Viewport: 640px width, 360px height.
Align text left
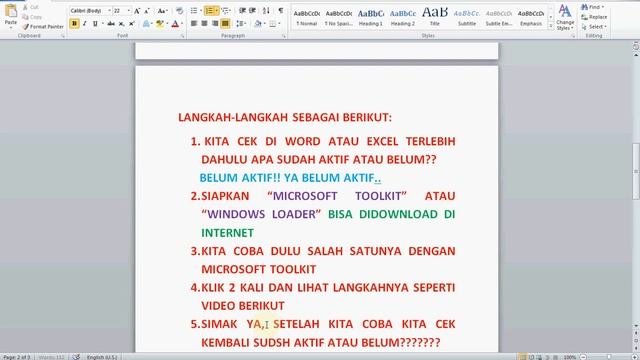point(194,24)
